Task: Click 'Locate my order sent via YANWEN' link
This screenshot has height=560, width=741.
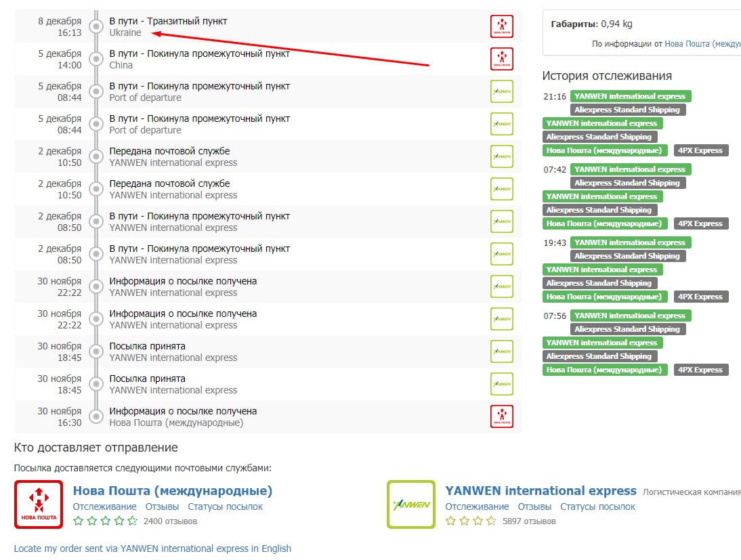Action: click(152, 548)
